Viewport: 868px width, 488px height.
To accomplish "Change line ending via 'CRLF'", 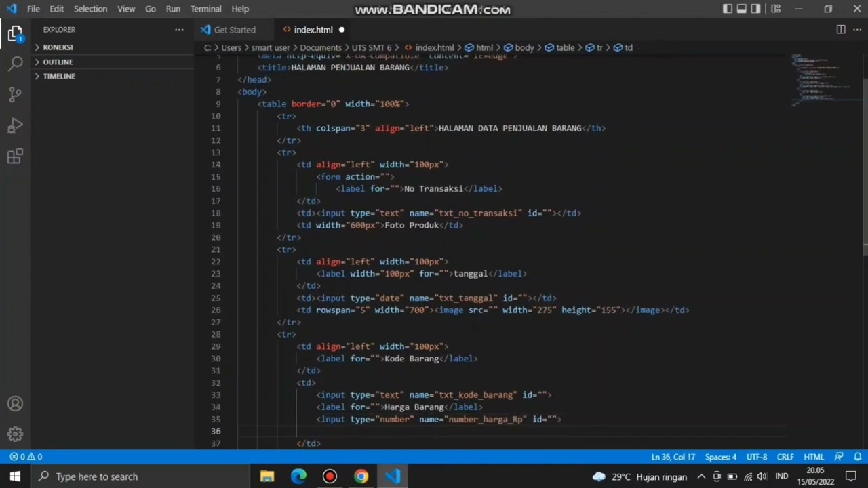I will (x=785, y=457).
